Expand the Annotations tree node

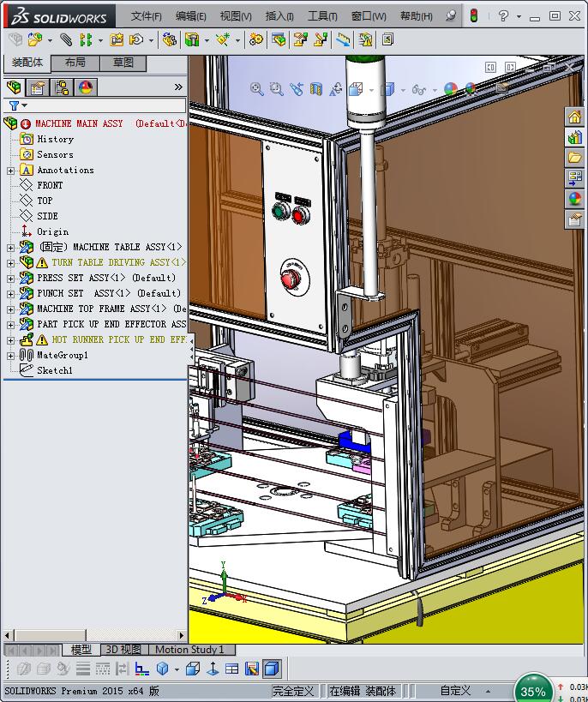click(x=11, y=171)
